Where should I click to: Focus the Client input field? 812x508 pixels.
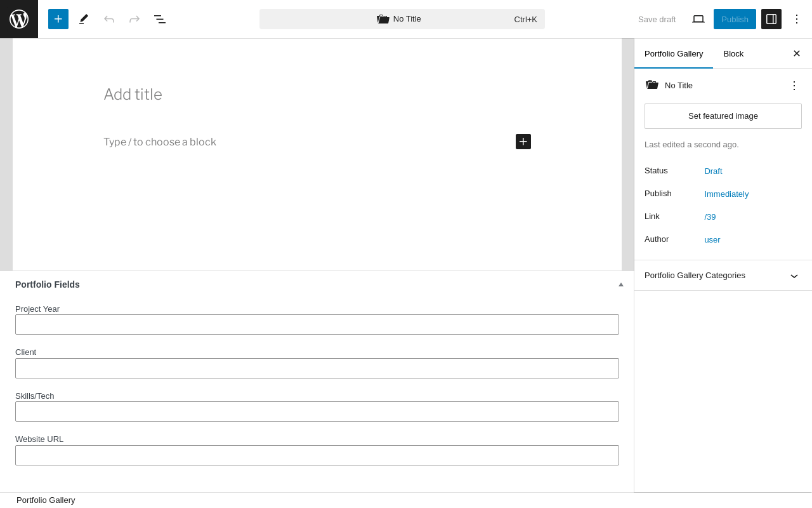tap(317, 368)
